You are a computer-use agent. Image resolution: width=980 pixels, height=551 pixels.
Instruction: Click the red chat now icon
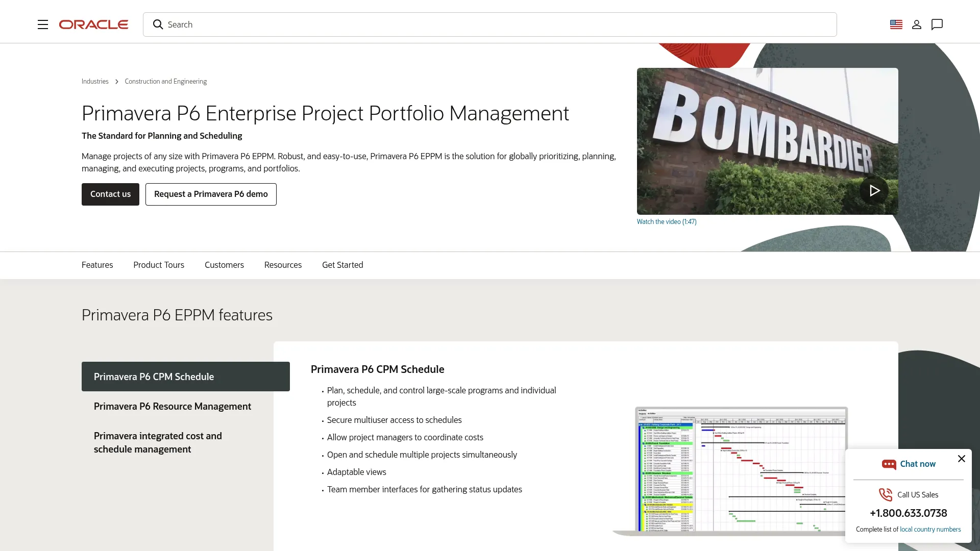click(x=889, y=464)
